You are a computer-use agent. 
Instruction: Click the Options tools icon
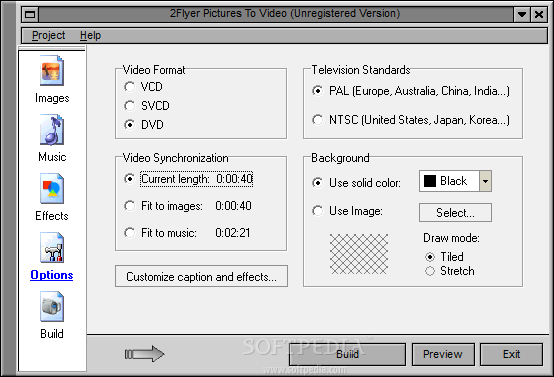(x=52, y=247)
